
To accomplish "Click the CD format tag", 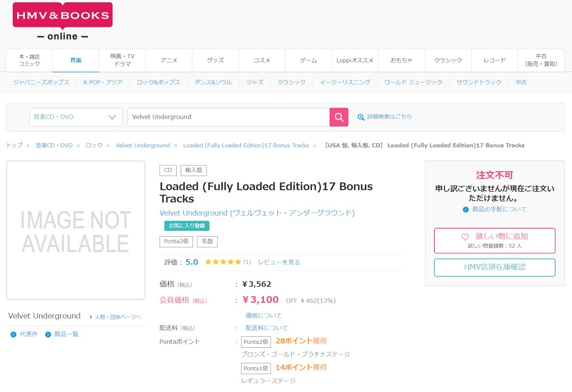I will pyautogui.click(x=168, y=170).
